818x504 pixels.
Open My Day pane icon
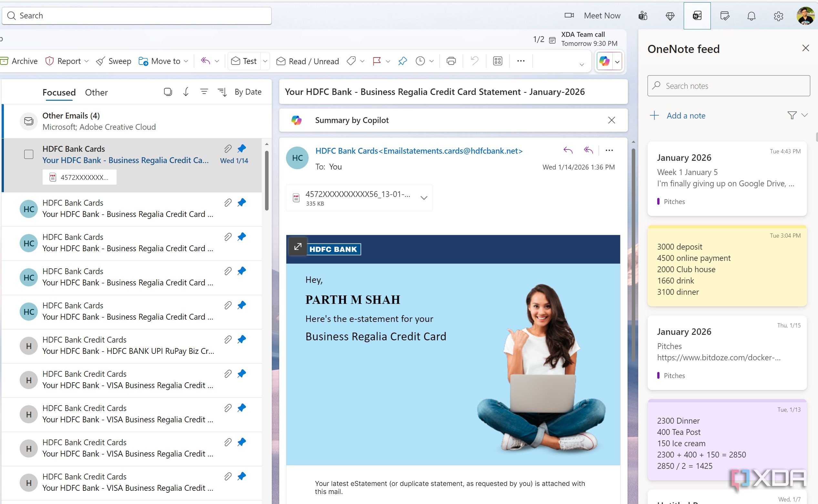tap(724, 16)
